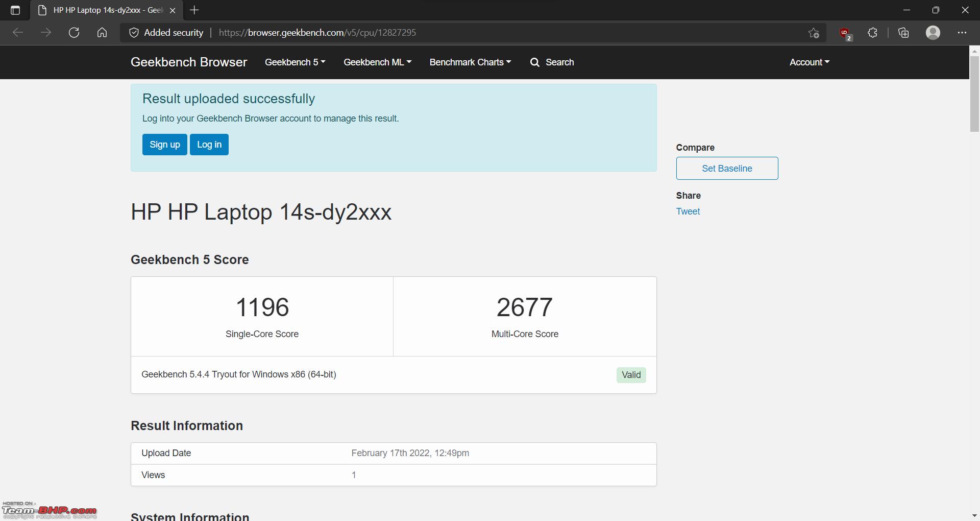Viewport: 980px width, 521px height.
Task: Open the tab actions menu icon
Action: tap(15, 10)
